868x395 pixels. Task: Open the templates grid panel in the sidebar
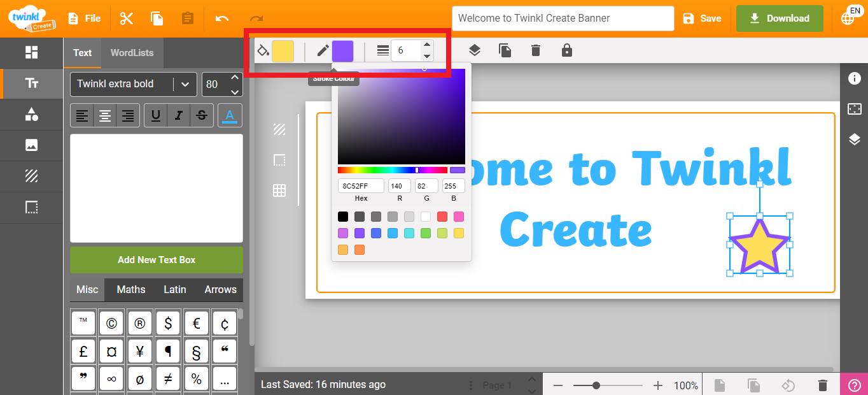tap(31, 53)
